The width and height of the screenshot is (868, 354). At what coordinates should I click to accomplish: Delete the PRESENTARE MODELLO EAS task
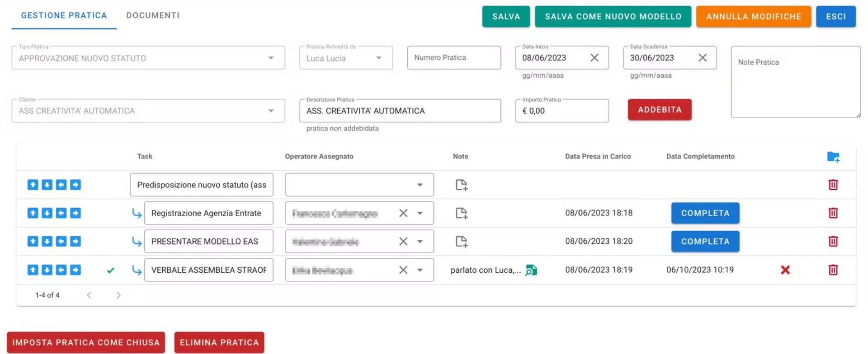[x=833, y=242]
